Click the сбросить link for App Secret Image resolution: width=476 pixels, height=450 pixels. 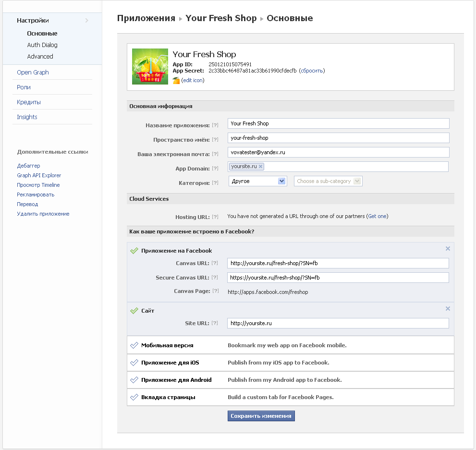312,71
